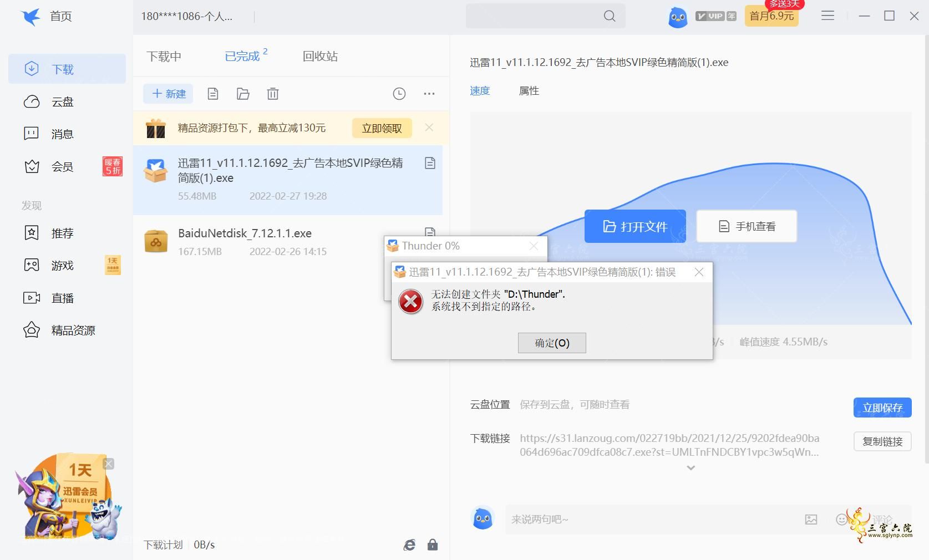Select the 速度 tab

pos(480,90)
